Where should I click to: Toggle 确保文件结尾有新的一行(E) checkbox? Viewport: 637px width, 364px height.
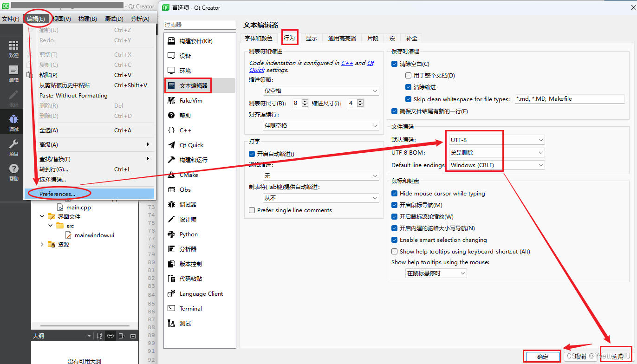pos(395,111)
